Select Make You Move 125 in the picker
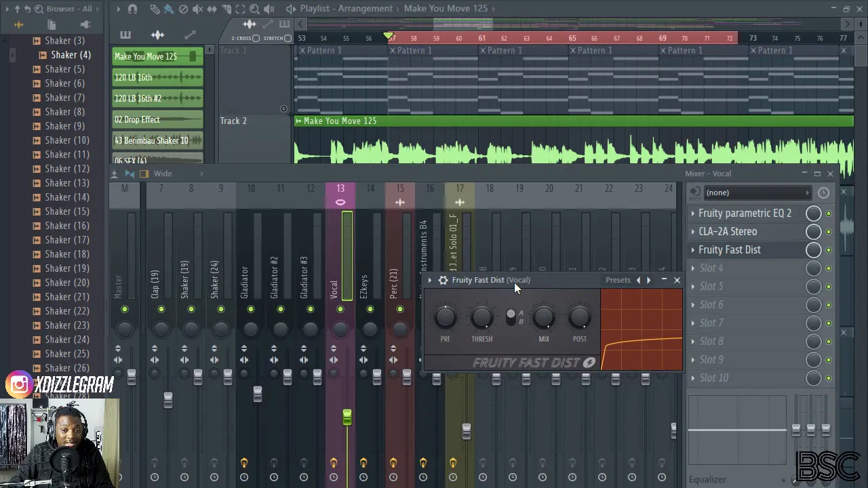 [x=157, y=57]
